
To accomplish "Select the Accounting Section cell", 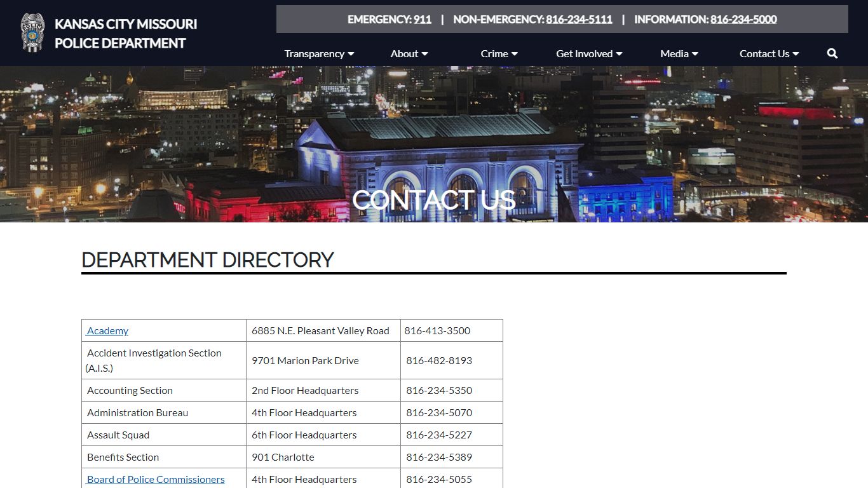I will pyautogui.click(x=164, y=390).
